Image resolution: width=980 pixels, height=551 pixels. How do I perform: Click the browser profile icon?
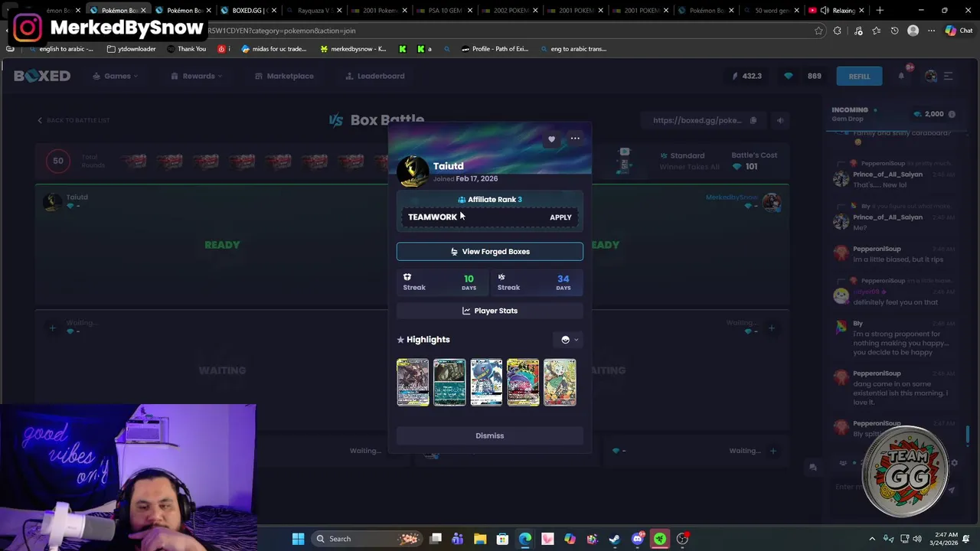pyautogui.click(x=913, y=31)
